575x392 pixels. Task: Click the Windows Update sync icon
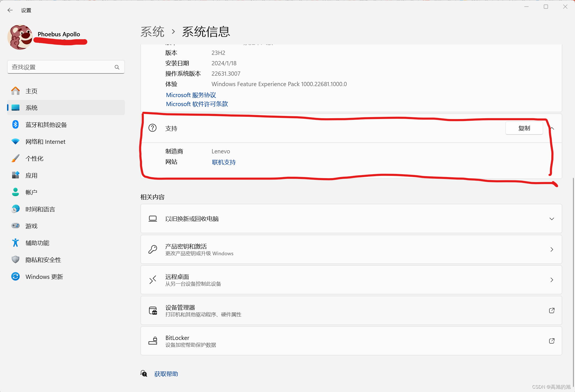click(15, 277)
